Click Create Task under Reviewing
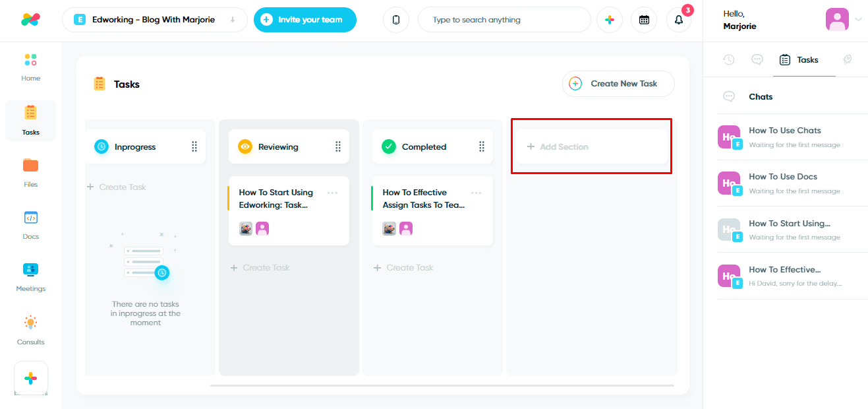868x409 pixels. pyautogui.click(x=260, y=268)
